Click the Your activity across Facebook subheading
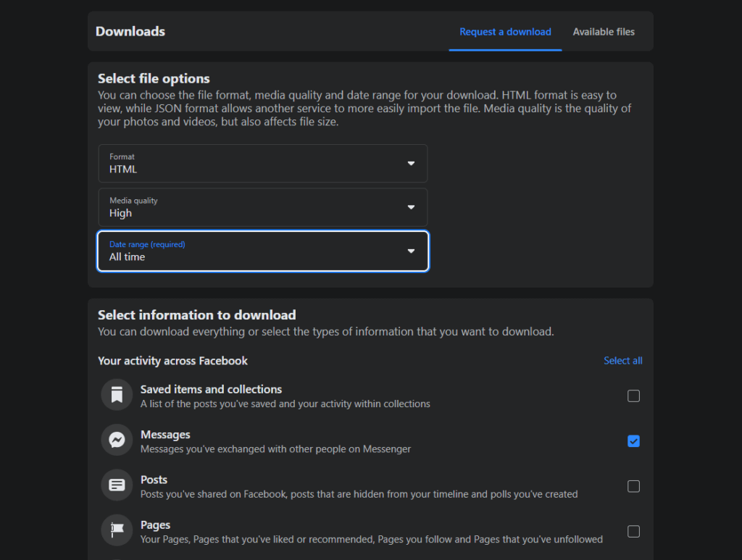 click(172, 361)
